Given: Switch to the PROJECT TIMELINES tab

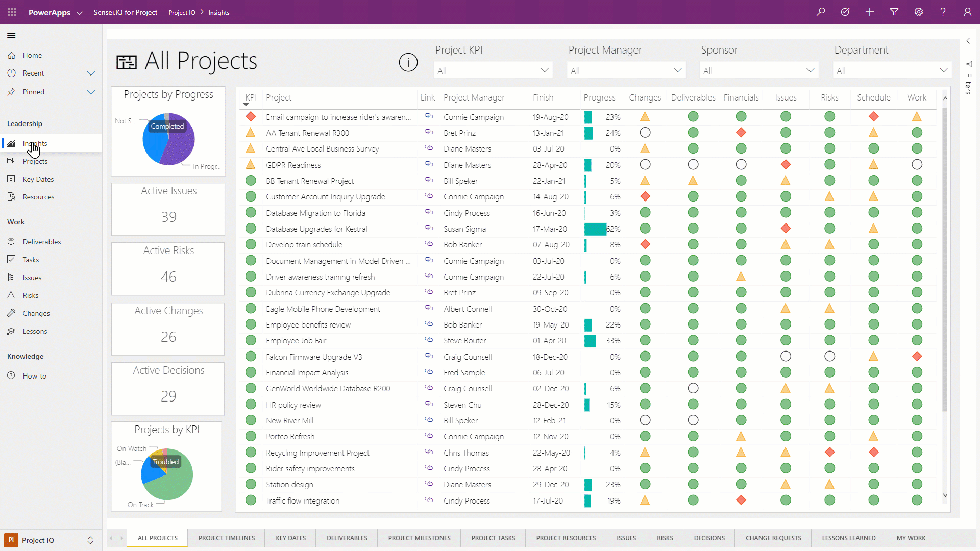Looking at the screenshot, I should [x=226, y=538].
